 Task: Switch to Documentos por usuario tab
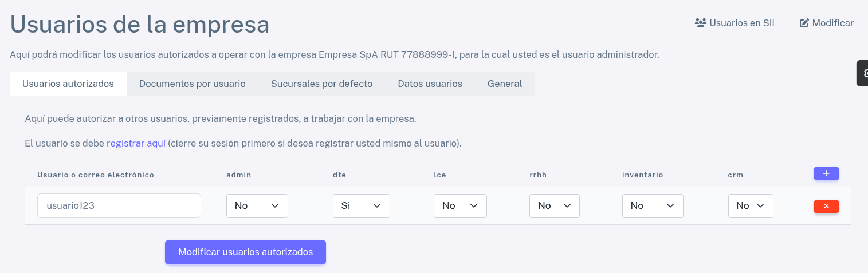point(192,84)
